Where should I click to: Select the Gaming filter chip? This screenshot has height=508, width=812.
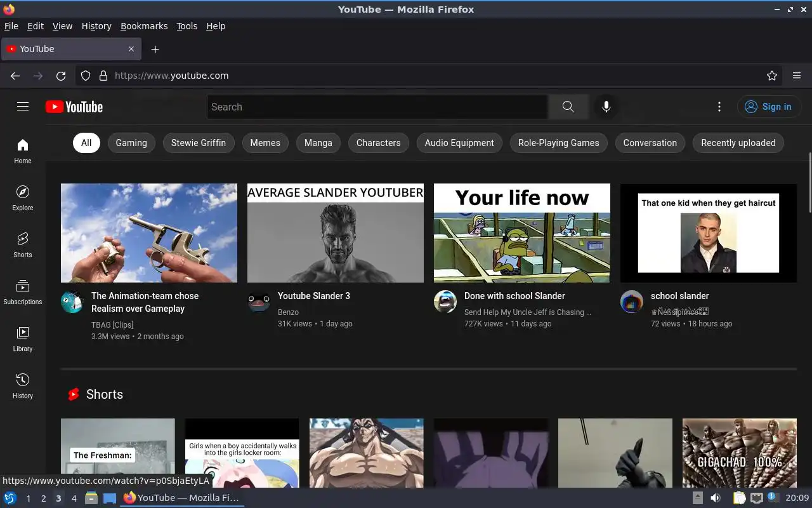(x=131, y=143)
